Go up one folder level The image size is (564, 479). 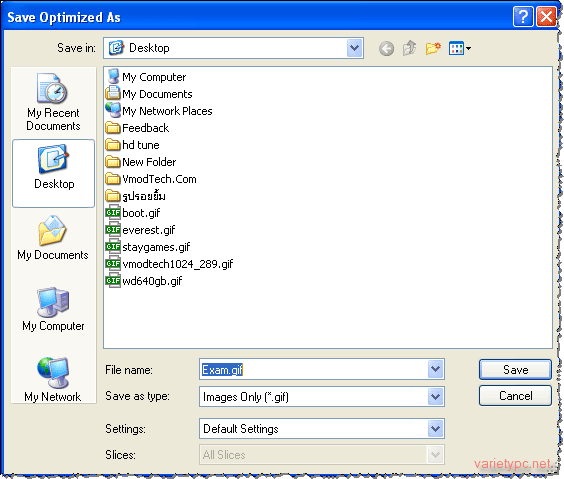pyautogui.click(x=410, y=48)
